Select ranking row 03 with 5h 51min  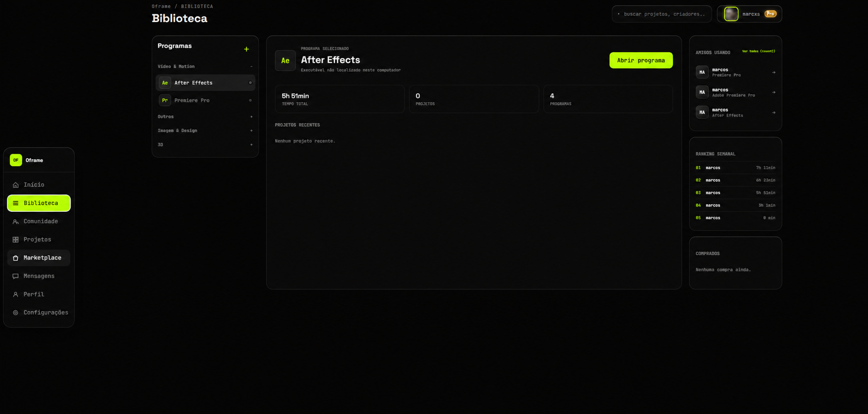click(735, 193)
